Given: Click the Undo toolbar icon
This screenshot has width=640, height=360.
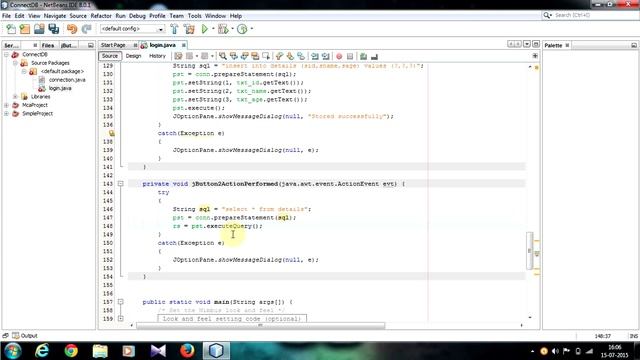Looking at the screenshot, I should pyautogui.click(x=72, y=29).
